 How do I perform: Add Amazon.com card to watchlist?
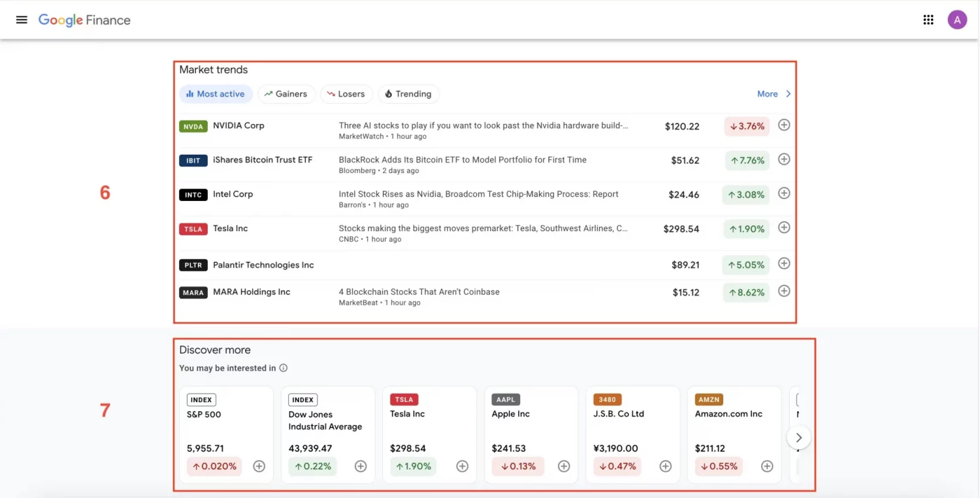click(x=767, y=466)
